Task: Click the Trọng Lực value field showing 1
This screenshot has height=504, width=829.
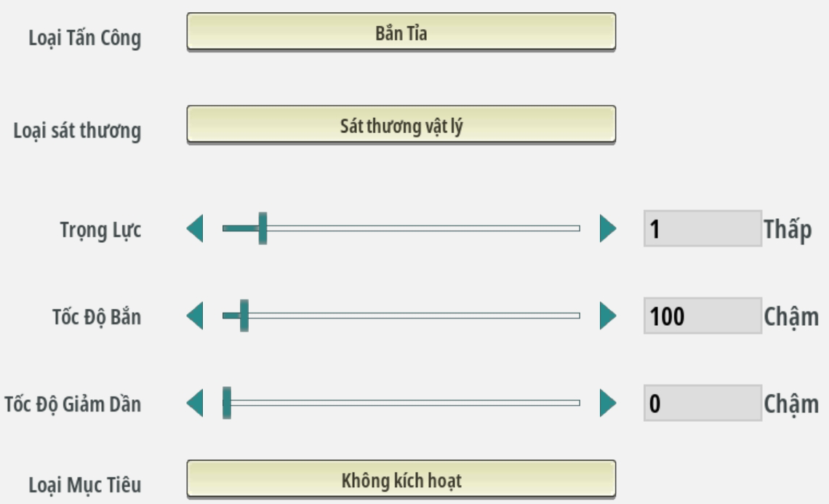Action: coord(702,229)
